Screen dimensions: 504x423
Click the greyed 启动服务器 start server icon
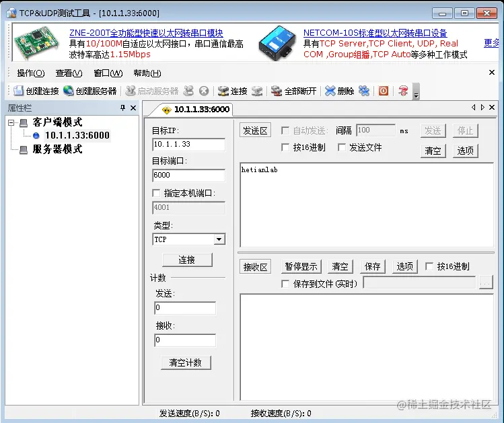point(130,91)
